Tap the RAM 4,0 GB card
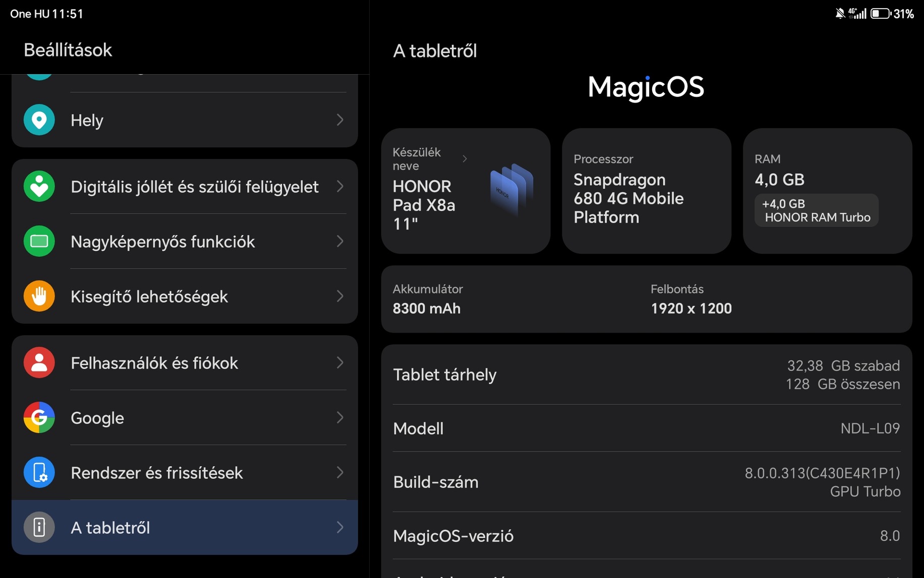The image size is (924, 578). coord(828,191)
